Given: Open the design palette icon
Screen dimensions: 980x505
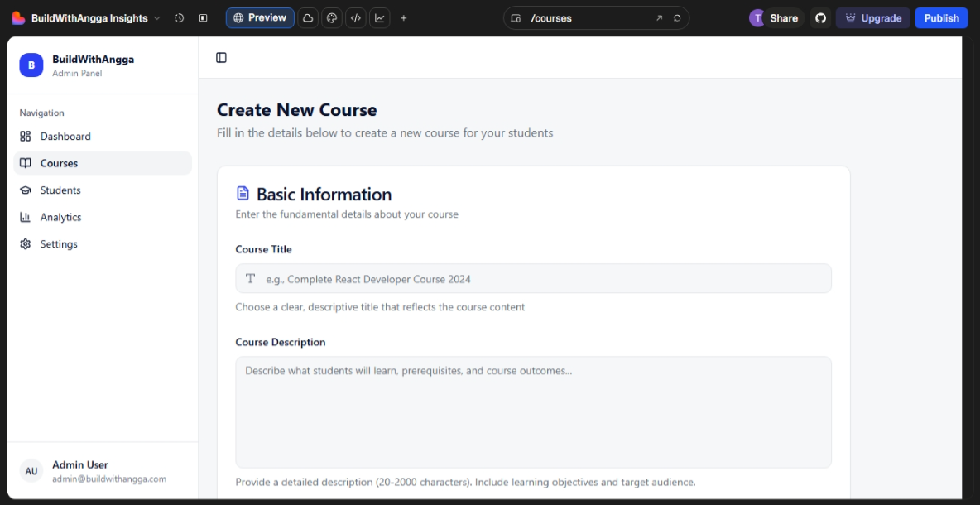Looking at the screenshot, I should pyautogui.click(x=332, y=18).
